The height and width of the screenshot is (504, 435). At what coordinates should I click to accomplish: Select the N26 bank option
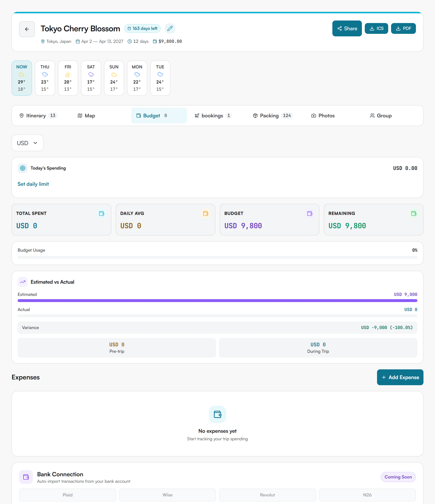coord(367,495)
